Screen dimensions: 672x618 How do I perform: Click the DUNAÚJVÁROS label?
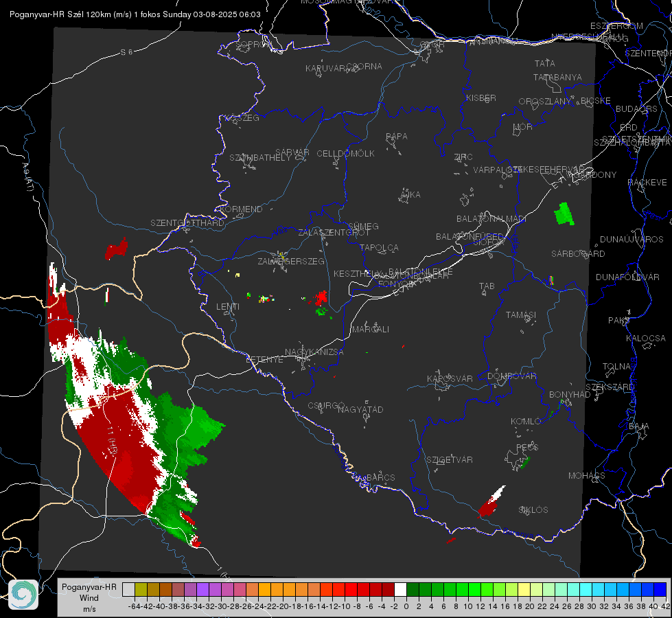click(632, 239)
